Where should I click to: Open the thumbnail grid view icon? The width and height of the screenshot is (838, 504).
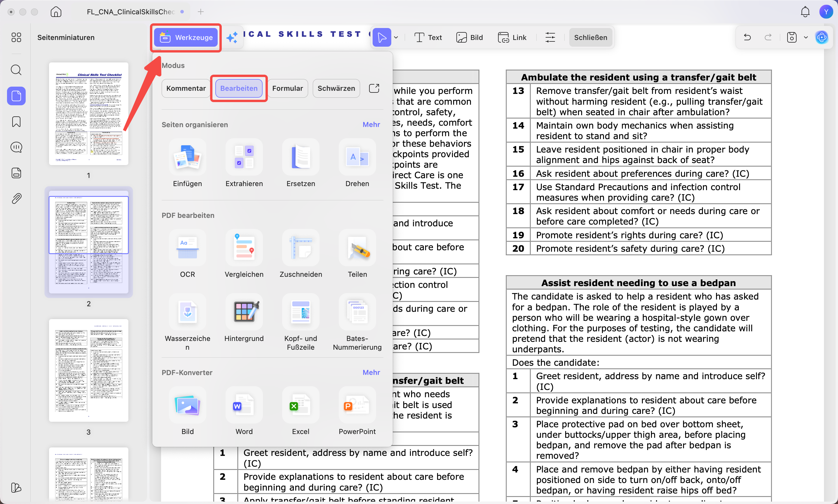point(16,37)
